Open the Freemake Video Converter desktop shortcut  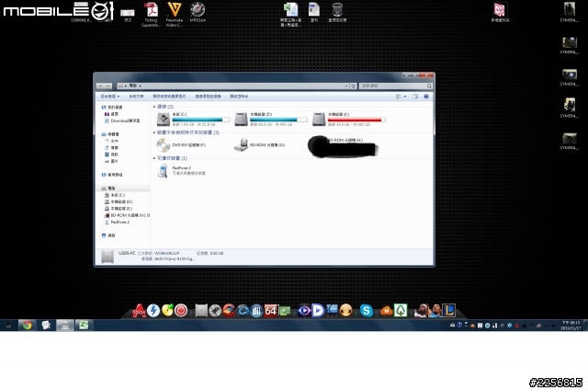click(175, 15)
